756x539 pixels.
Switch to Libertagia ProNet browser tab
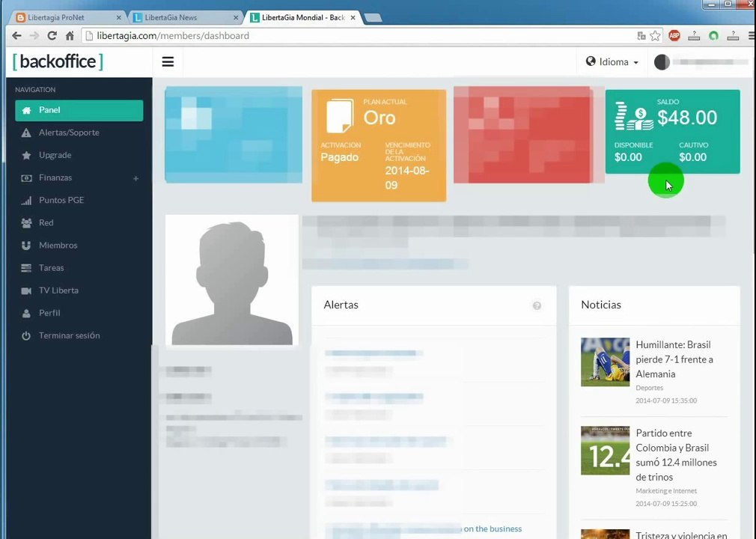tap(67, 17)
